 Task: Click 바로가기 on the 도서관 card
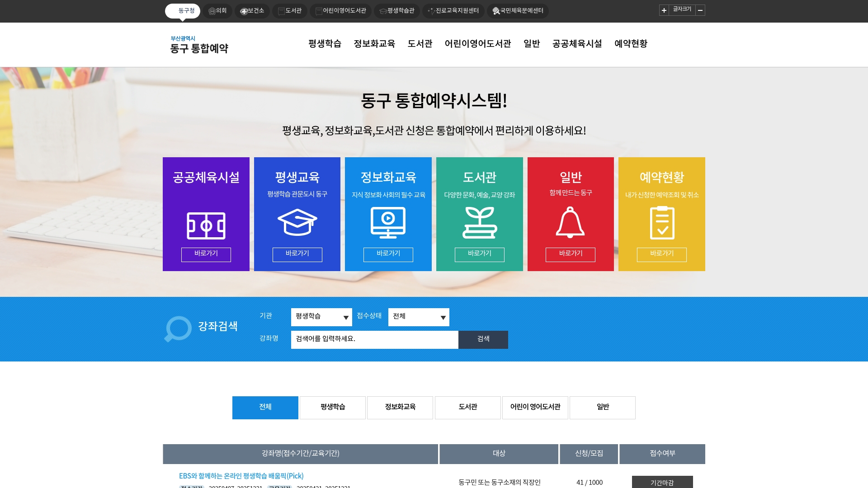pyautogui.click(x=480, y=254)
